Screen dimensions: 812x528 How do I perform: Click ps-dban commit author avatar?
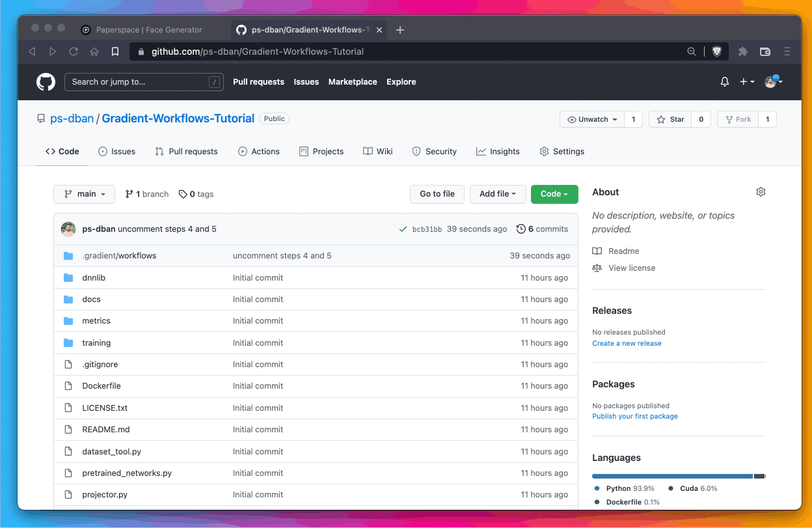click(68, 229)
